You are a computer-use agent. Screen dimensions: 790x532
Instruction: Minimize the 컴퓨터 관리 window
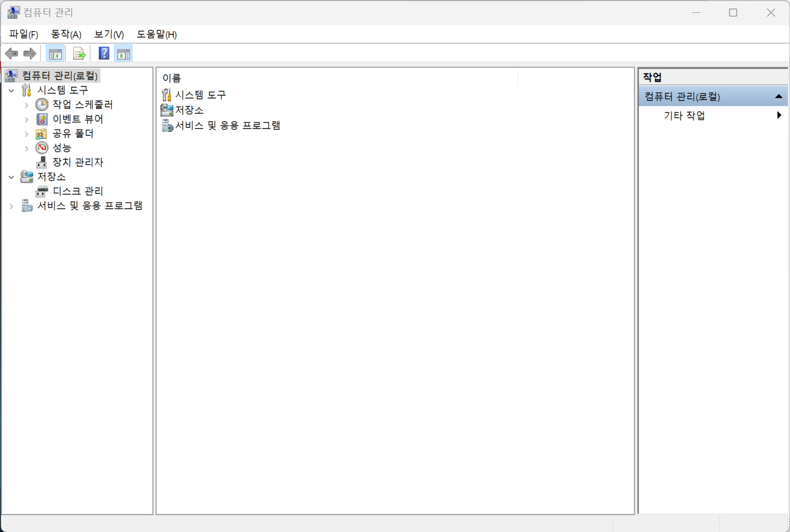tap(696, 12)
